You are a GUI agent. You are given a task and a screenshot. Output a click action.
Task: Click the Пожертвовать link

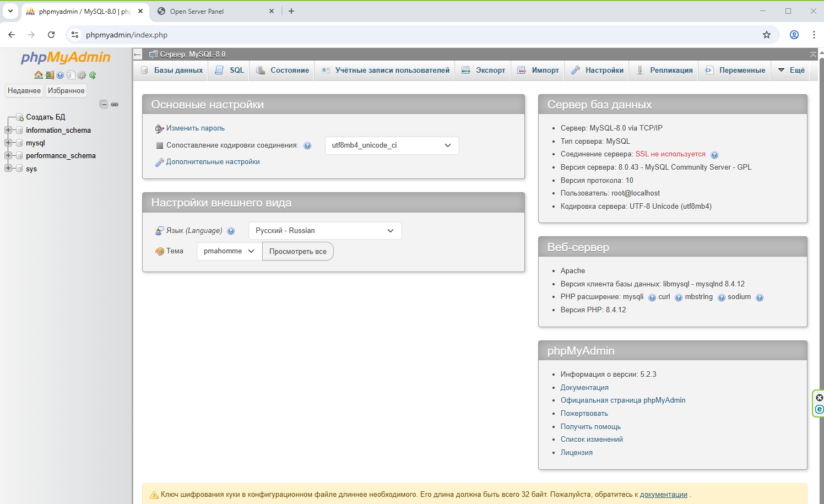coord(584,413)
